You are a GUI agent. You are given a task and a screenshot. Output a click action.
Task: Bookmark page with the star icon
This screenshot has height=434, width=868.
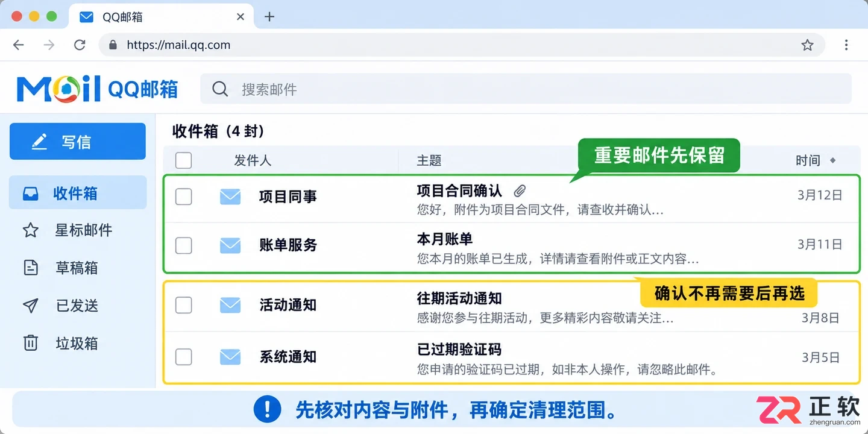(808, 45)
